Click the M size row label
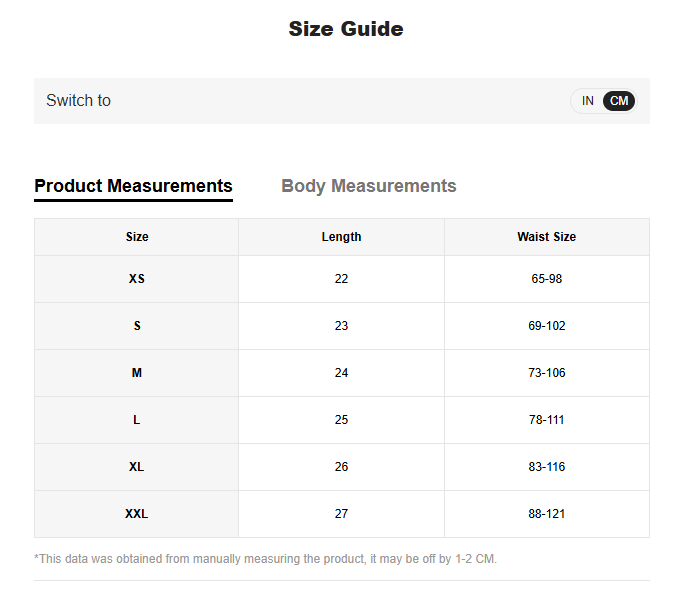Screen dimensions: 677x589 click(x=137, y=373)
